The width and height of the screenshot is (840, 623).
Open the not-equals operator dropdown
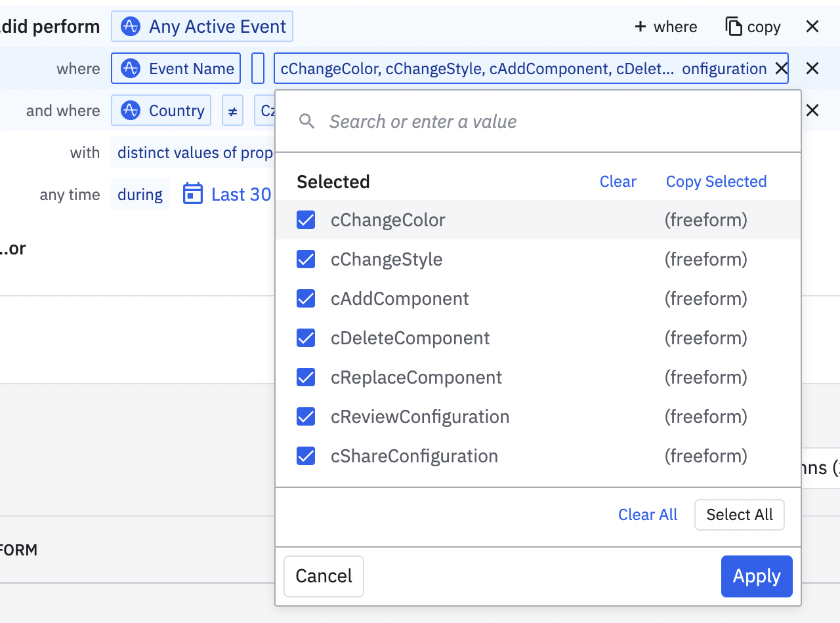click(232, 111)
